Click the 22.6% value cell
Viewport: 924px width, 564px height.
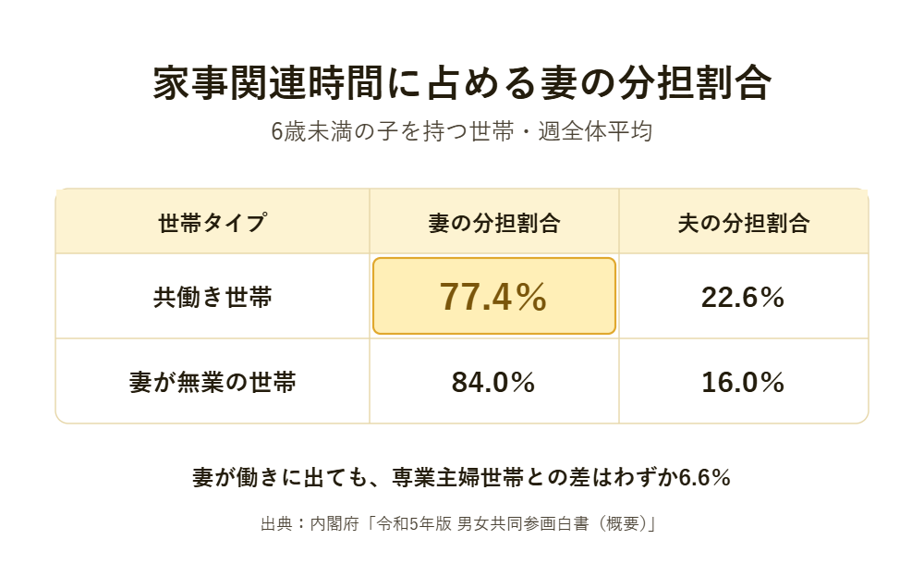[743, 297]
